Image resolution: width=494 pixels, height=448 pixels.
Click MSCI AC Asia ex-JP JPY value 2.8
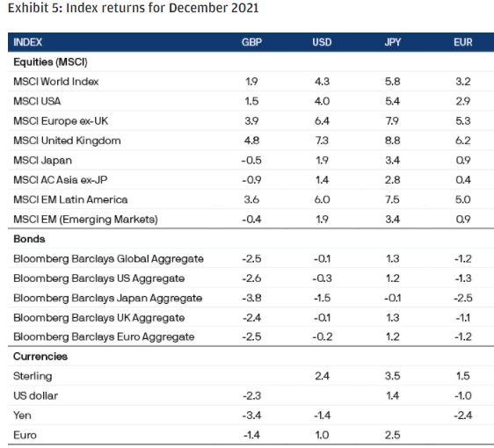(x=393, y=180)
